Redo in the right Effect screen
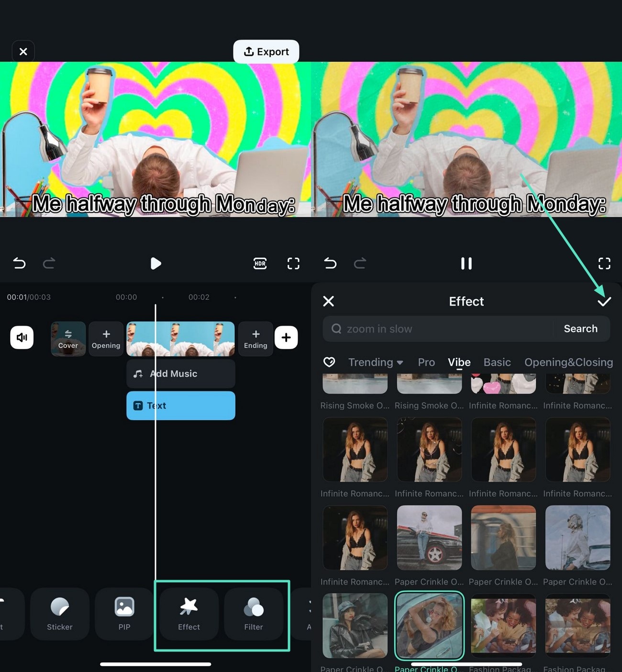This screenshot has height=672, width=622. point(360,263)
